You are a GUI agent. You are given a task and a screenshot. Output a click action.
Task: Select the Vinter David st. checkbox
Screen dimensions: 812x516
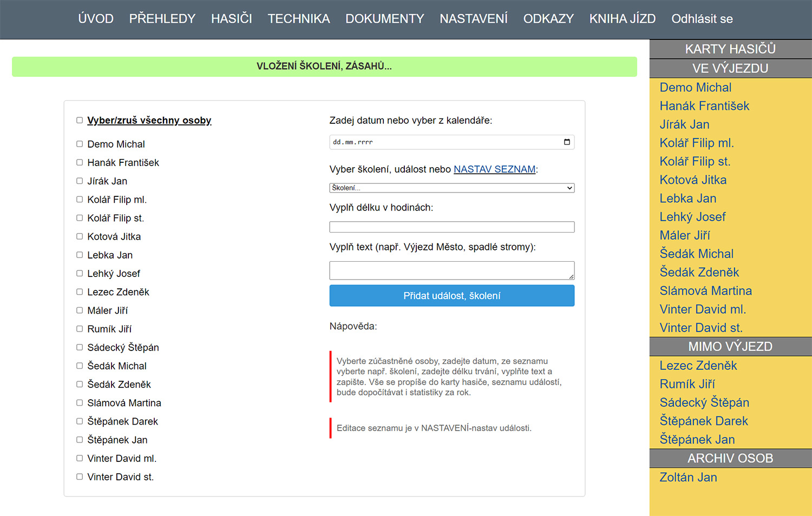(80, 477)
